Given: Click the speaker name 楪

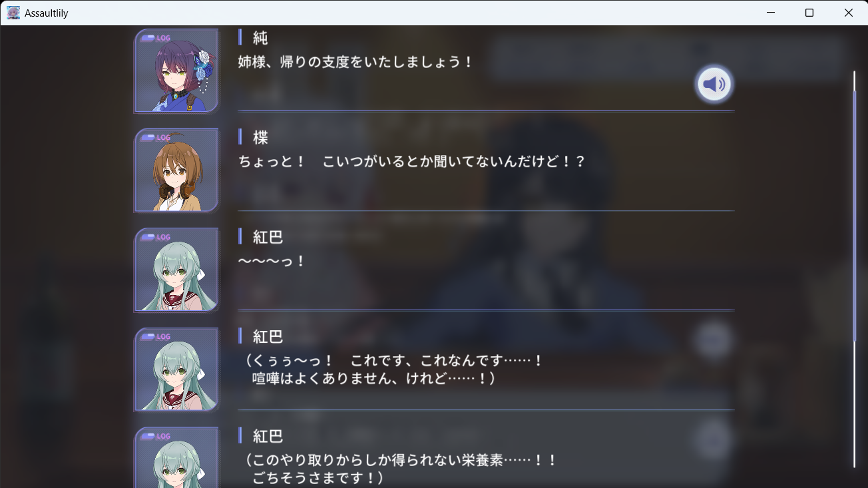Looking at the screenshot, I should (260, 137).
